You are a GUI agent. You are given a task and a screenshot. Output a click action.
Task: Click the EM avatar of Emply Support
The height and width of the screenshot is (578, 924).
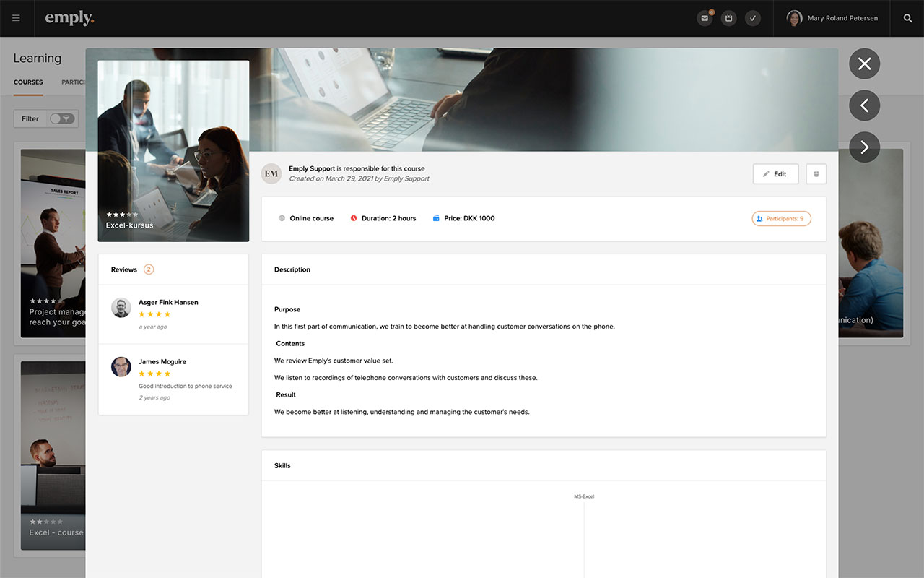coord(271,173)
